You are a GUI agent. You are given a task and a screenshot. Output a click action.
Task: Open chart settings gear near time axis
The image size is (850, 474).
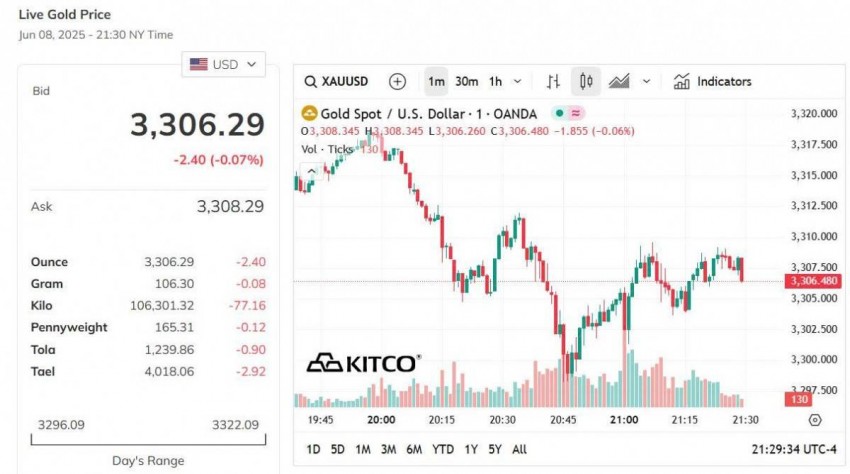pos(815,420)
